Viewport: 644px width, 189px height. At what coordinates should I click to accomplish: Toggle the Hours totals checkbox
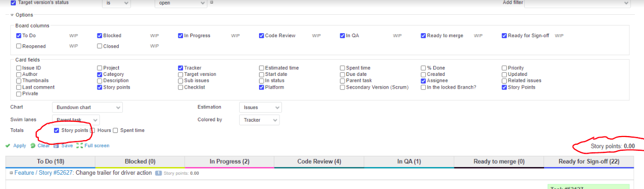[x=93, y=130]
